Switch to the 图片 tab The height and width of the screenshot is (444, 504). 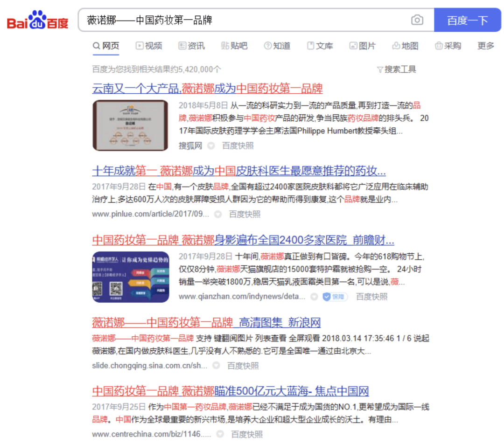tap(363, 46)
